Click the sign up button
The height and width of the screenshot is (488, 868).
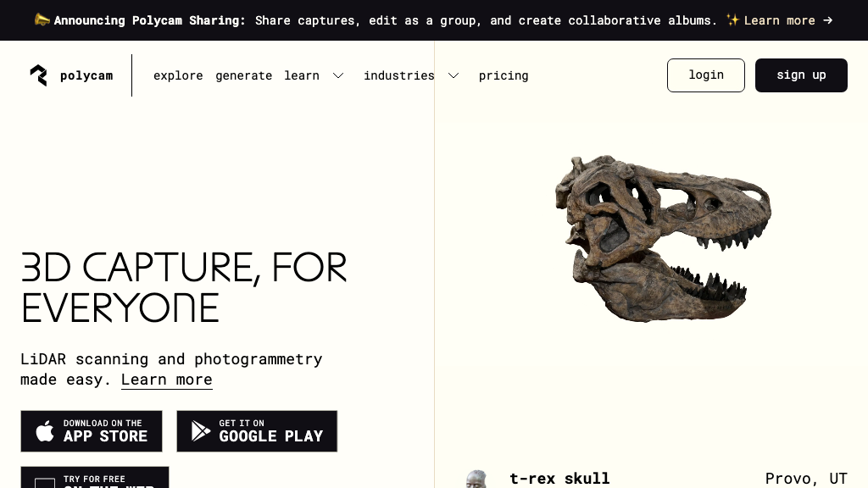pos(801,75)
